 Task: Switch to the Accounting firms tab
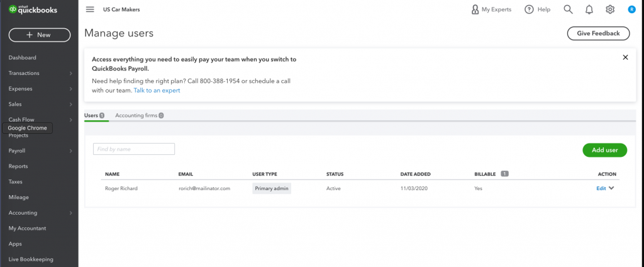click(139, 116)
